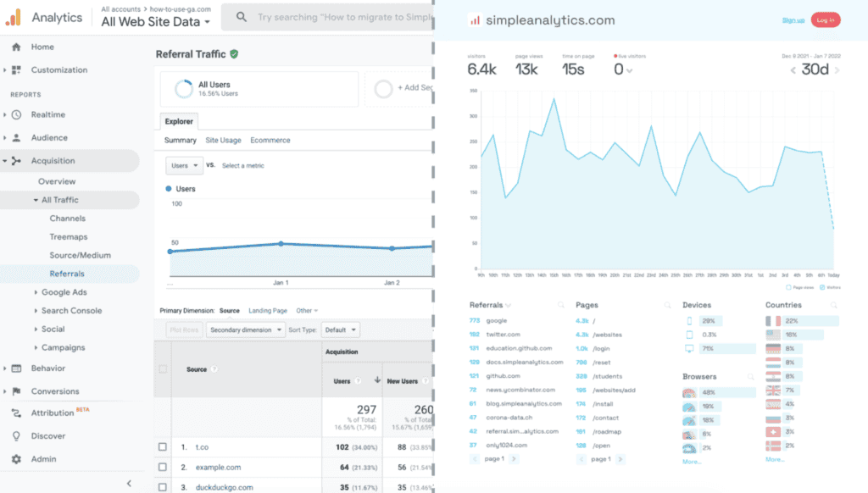Image resolution: width=868 pixels, height=493 pixels.
Task: Check the box for the duckduckgo.com row
Action: 163,487
